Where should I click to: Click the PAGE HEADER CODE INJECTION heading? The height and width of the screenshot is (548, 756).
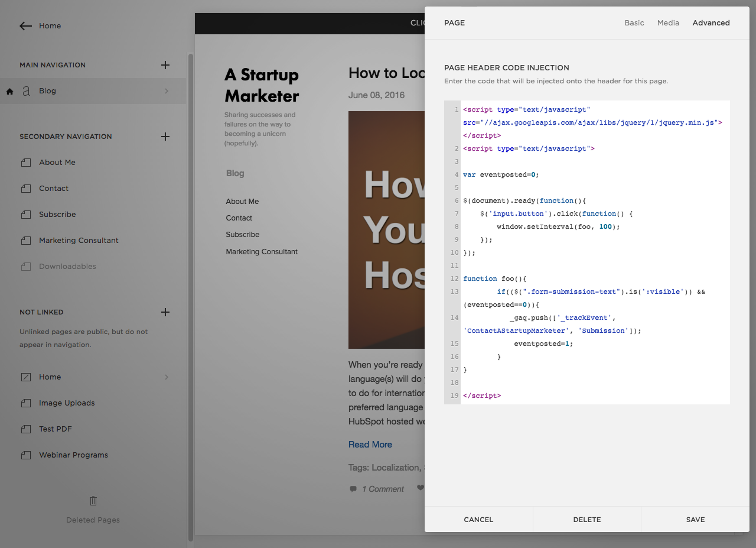point(507,68)
